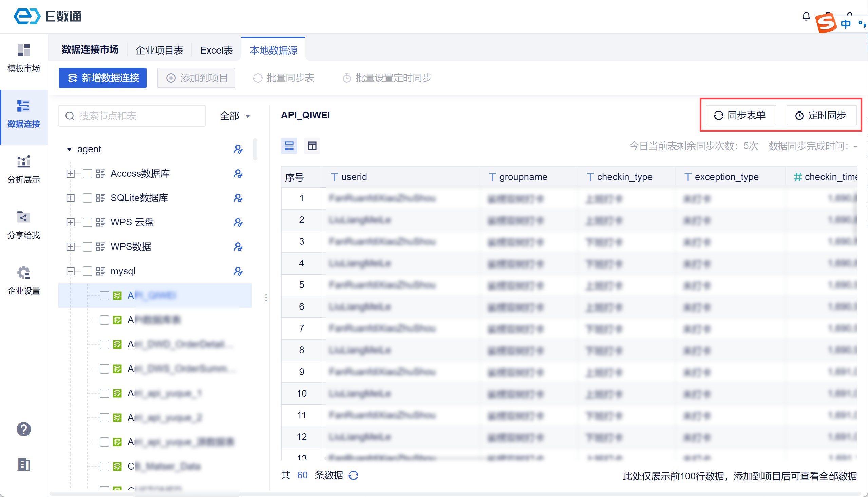Click the 定时同步 button
The height and width of the screenshot is (497, 868).
pos(821,115)
